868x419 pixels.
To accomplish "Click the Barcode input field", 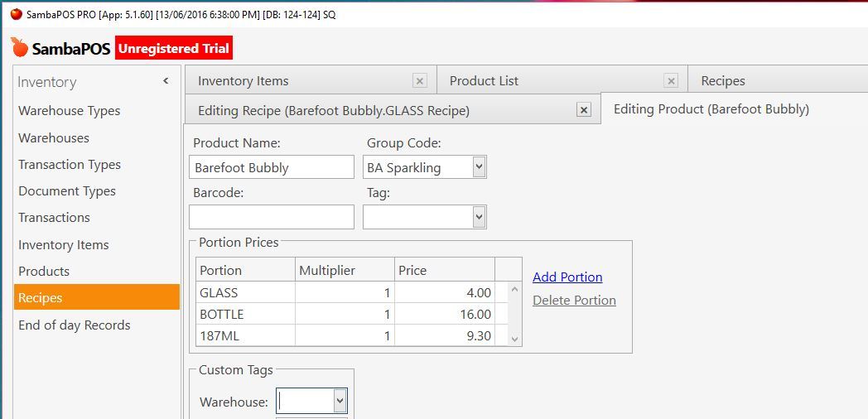I will [272, 217].
